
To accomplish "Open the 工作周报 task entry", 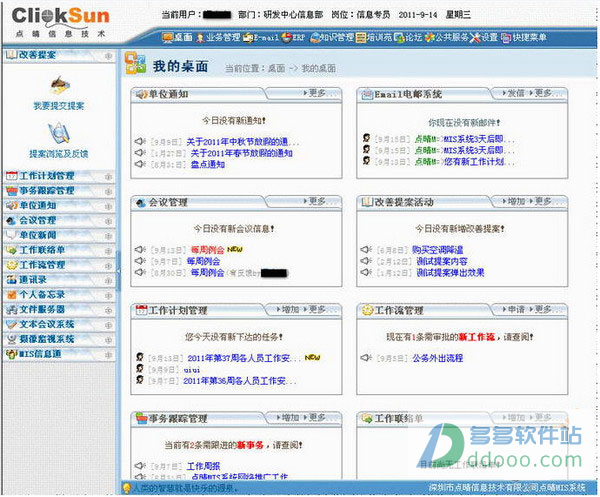I will click(x=203, y=466).
